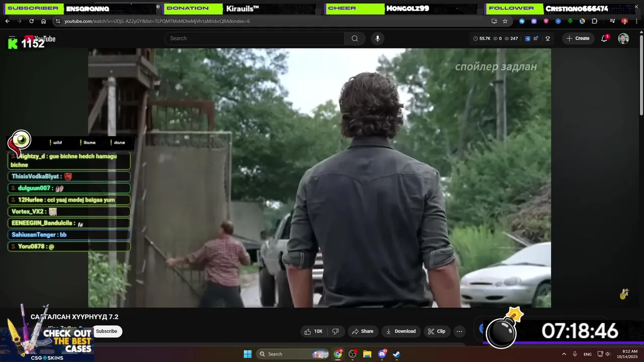Viewport: 644px width, 362px height.
Task: Reload the YouTube page
Action: 31,21
